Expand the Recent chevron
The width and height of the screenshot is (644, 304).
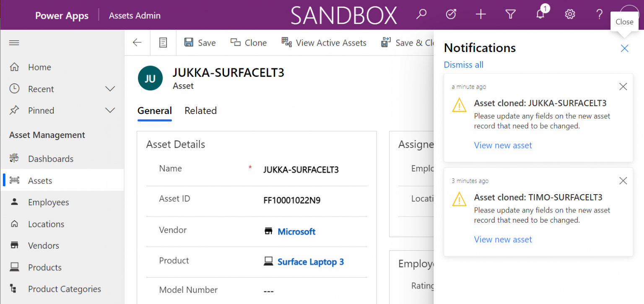[x=110, y=89]
